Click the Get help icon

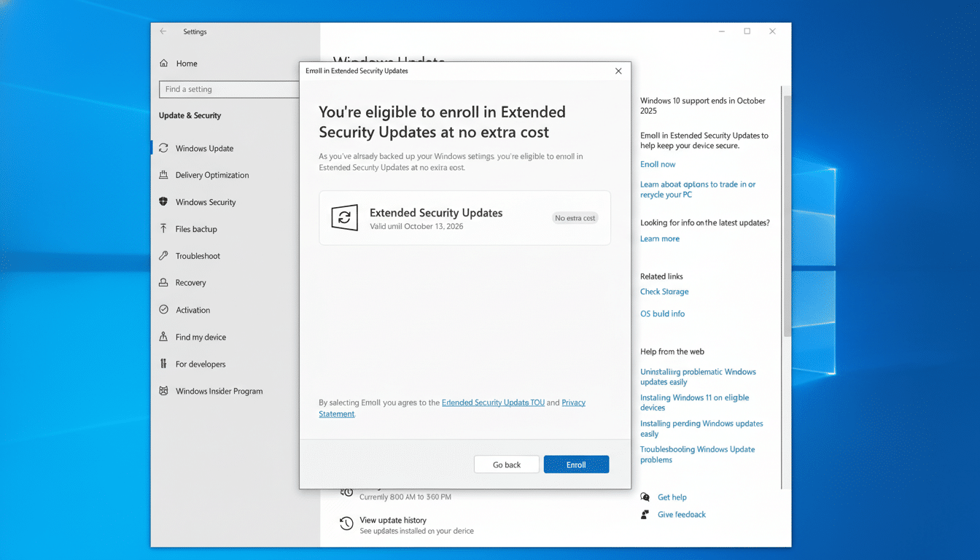point(645,497)
